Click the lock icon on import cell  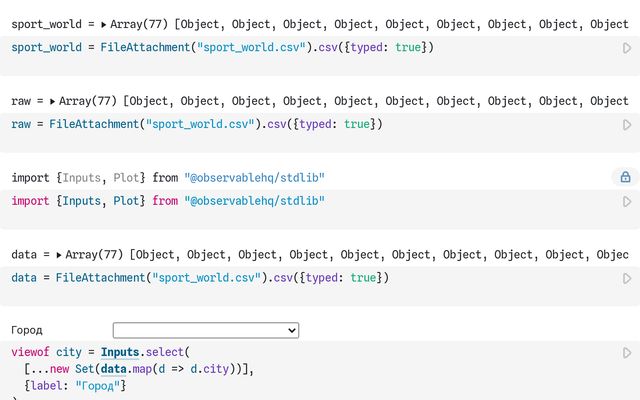tap(625, 177)
